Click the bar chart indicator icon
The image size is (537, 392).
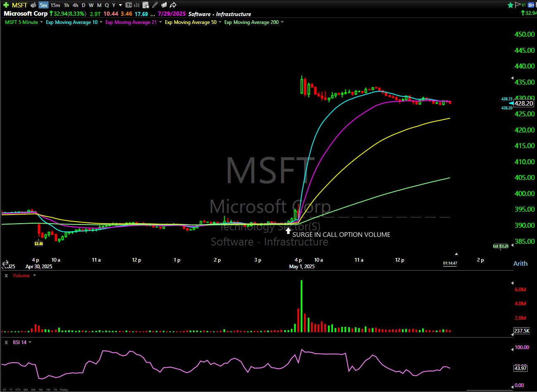136,5
